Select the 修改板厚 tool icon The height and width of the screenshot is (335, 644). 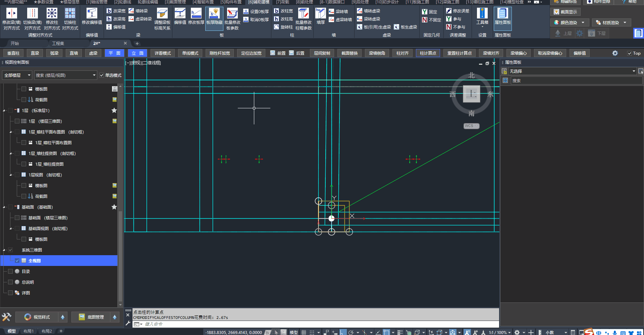coord(196,14)
